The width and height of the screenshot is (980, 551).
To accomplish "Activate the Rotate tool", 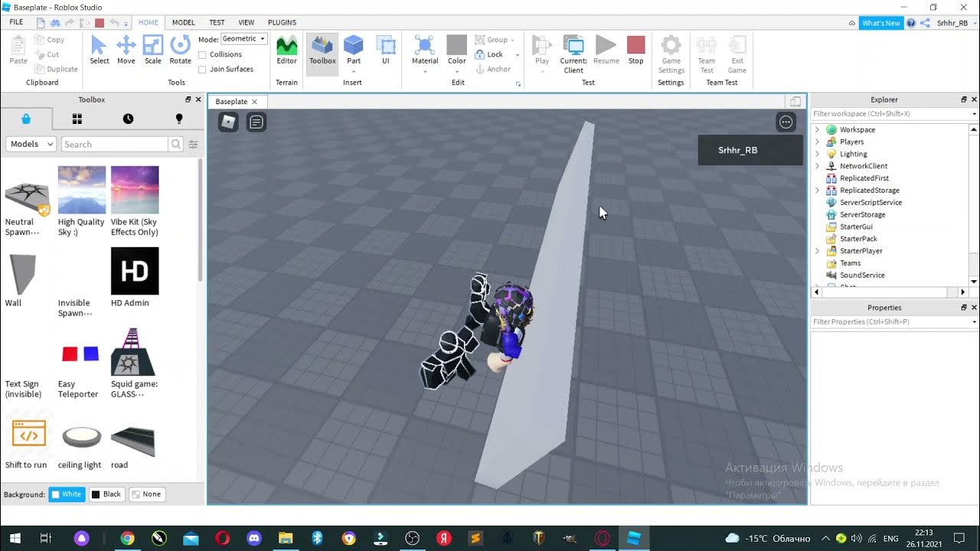I will pos(180,50).
